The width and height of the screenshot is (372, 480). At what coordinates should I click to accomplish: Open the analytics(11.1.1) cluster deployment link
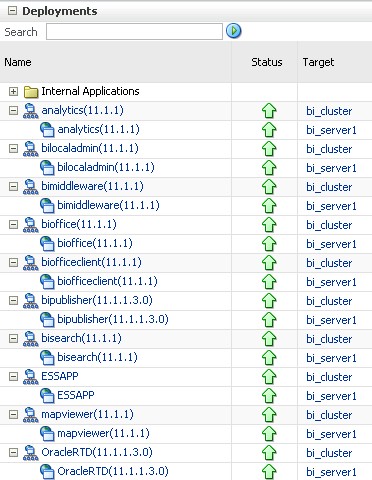coord(82,110)
